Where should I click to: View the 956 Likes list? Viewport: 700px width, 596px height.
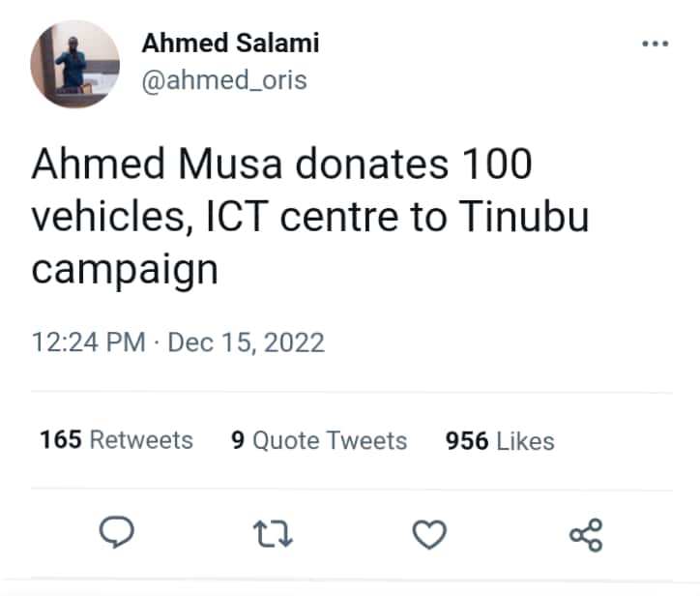coord(500,441)
